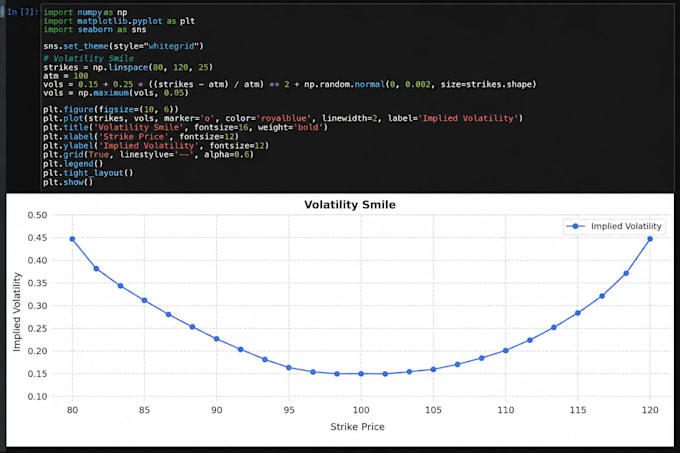Screen dimensions: 680x453
Task: Click the y-axis tick label 0.25
Action: [x=37, y=329]
